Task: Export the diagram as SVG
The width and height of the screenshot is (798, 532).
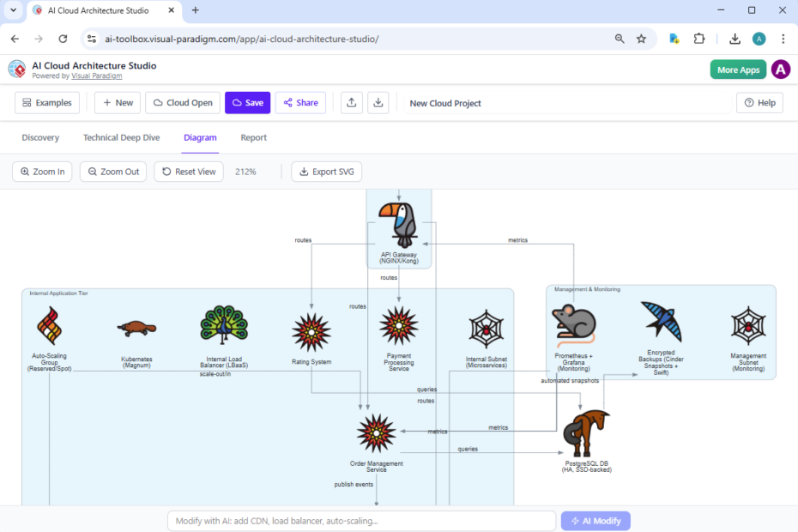Action: tap(326, 172)
